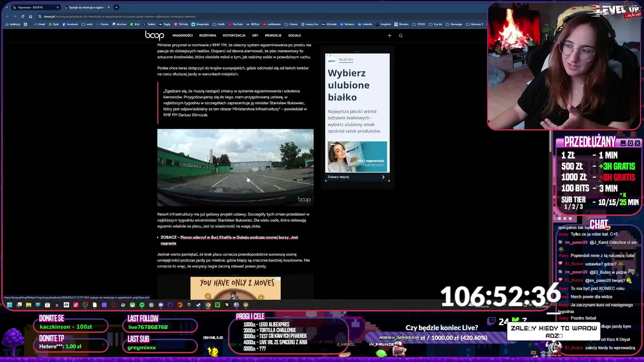The height and width of the screenshot is (362, 644).
Task: Open the Dysk bookmark
Action: click(x=54, y=24)
